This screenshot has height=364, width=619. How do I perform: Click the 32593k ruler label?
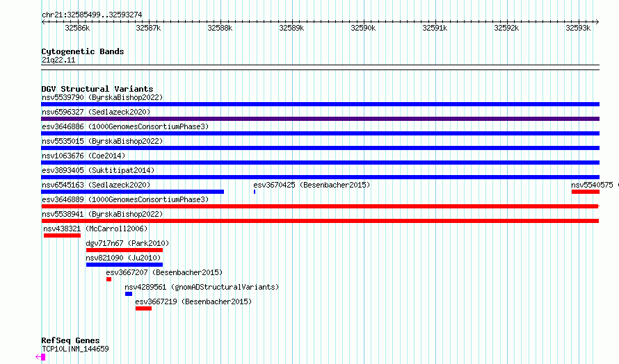click(x=578, y=28)
